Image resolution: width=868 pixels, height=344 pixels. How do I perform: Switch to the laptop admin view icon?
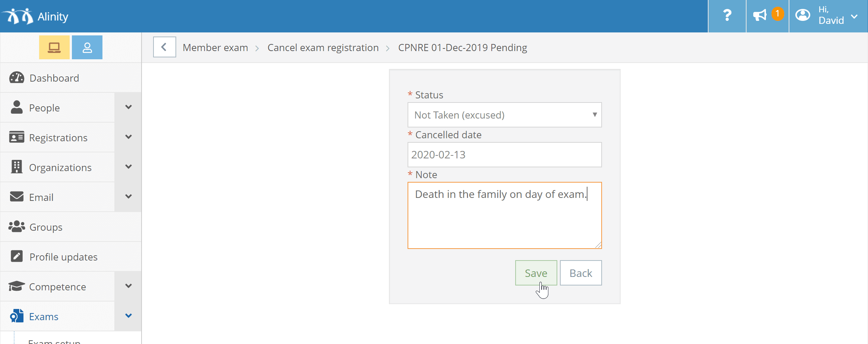pos(54,47)
